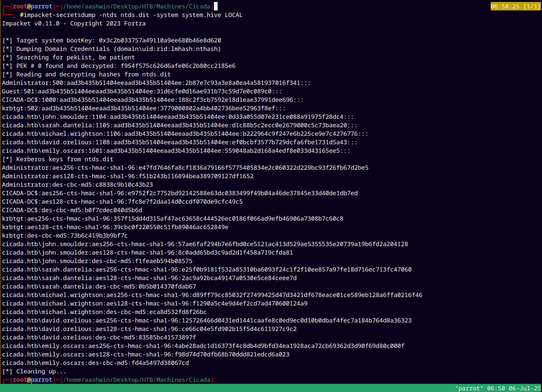Select emily.oscars aes256 key line

[x=203, y=346]
